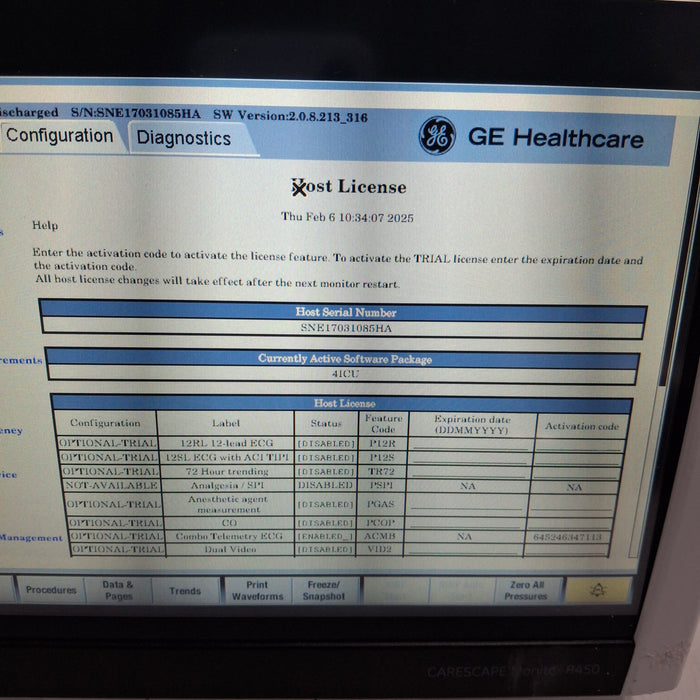Click the GE Healthcare logo

[437, 136]
